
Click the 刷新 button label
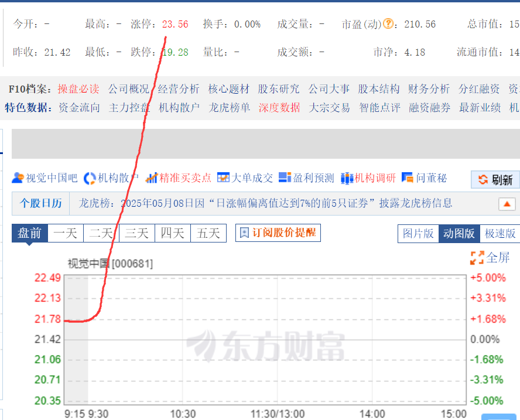pyautogui.click(x=502, y=180)
